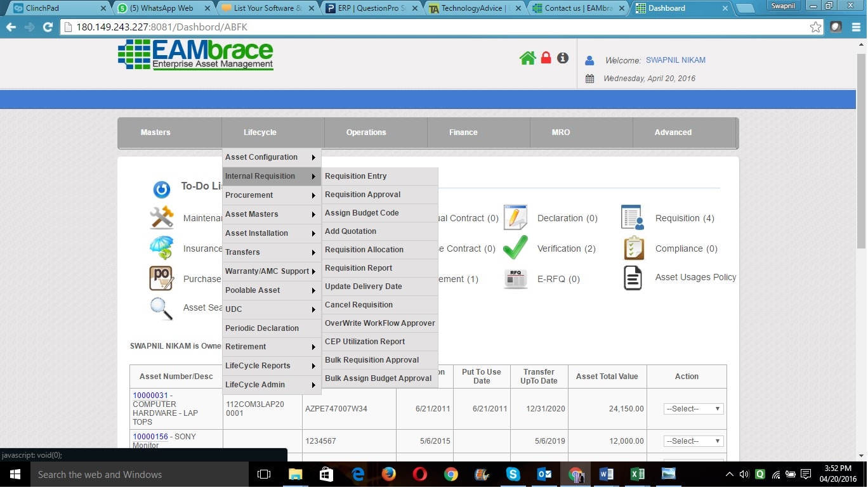
Task: Click the SWAPNIL NIKAM user link
Action: click(x=675, y=60)
